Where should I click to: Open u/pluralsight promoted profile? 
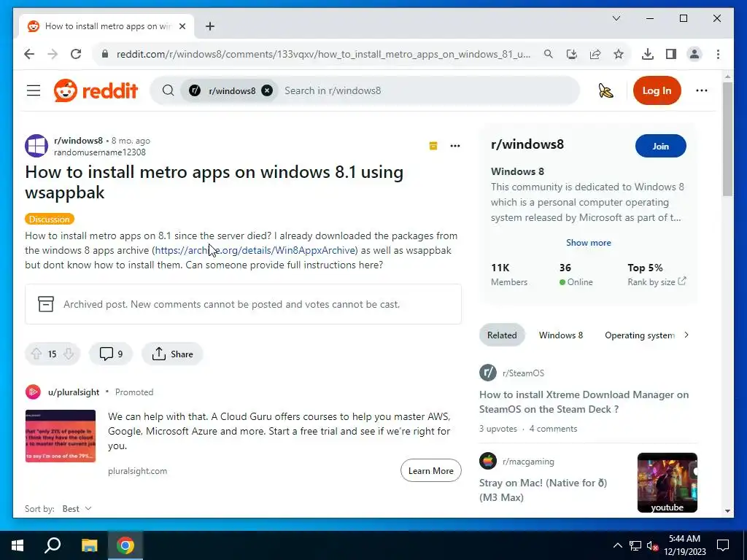(x=74, y=392)
